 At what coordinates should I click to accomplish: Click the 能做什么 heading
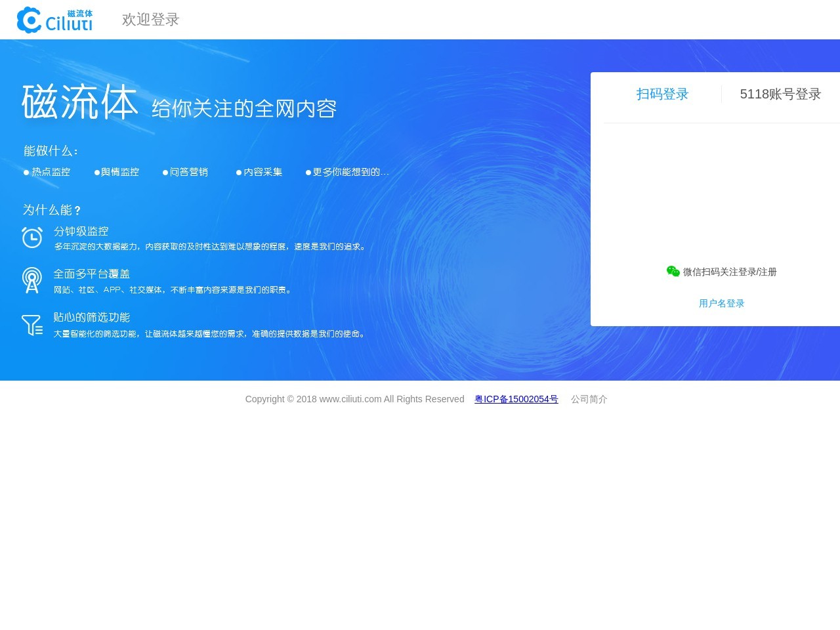coord(51,151)
